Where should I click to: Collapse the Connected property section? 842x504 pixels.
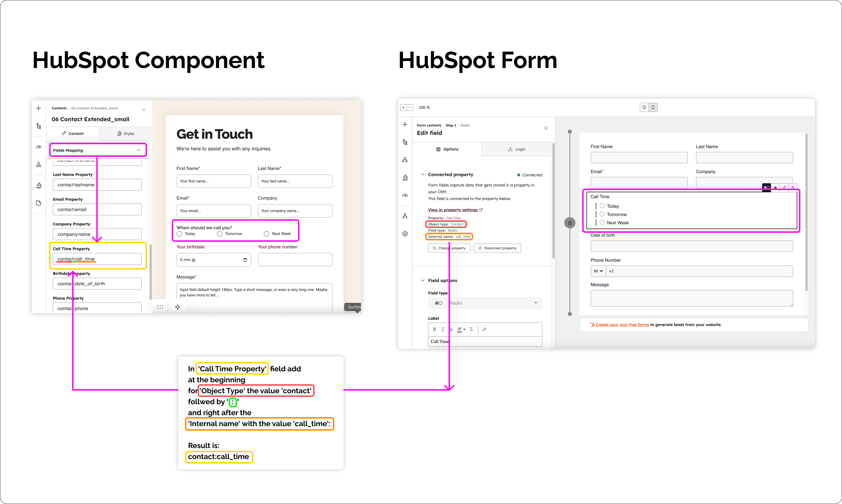(423, 175)
